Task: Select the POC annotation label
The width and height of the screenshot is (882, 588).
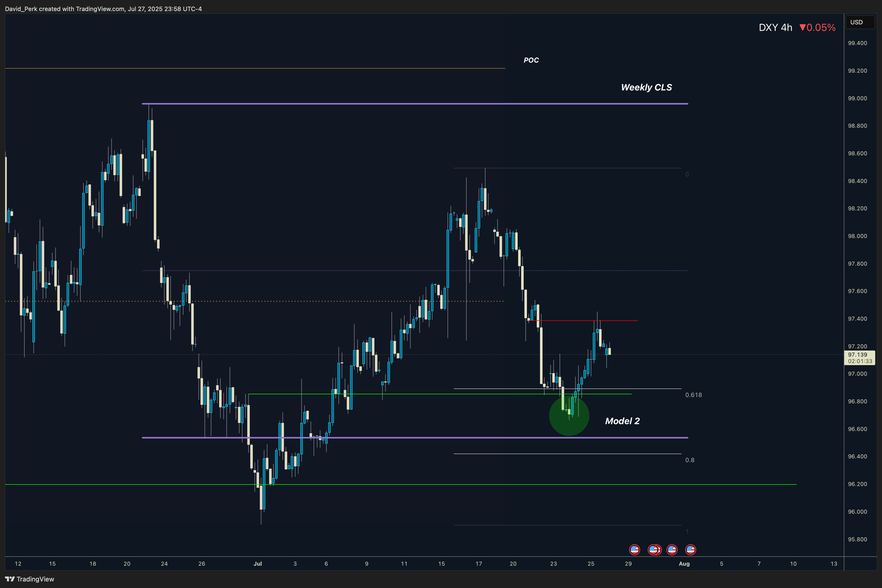Action: [x=531, y=60]
